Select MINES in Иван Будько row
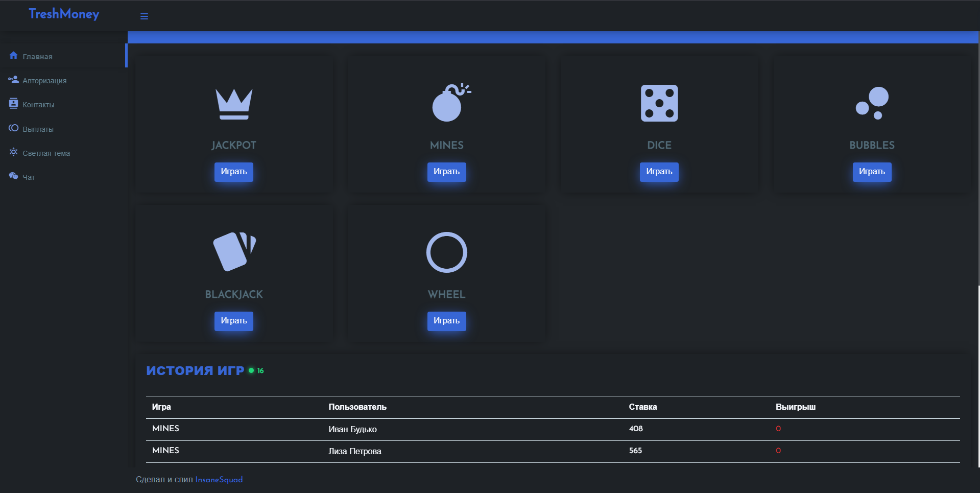The height and width of the screenshot is (493, 980). click(165, 429)
